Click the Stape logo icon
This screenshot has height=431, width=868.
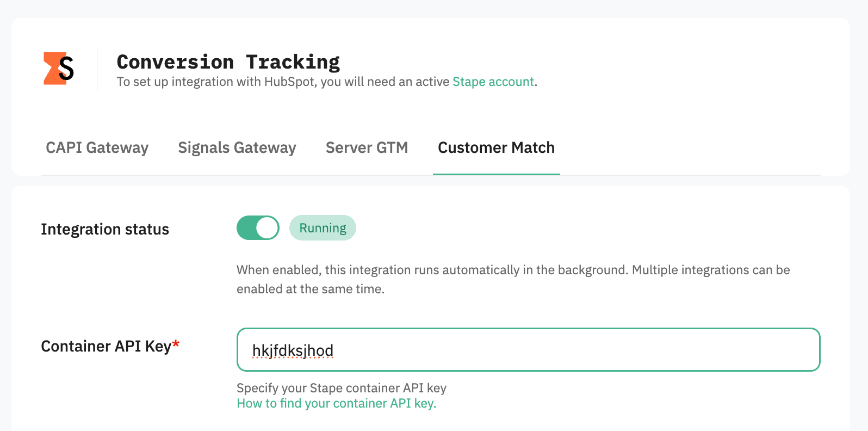click(58, 69)
